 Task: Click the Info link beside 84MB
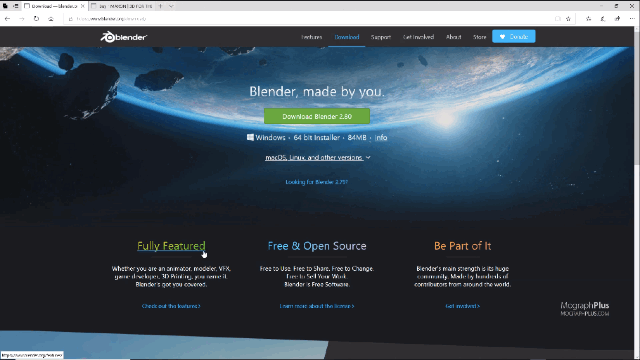[381, 138]
